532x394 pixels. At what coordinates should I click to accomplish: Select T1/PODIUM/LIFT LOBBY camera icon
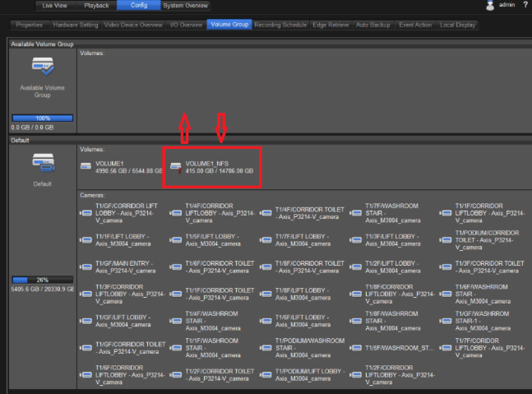(x=265, y=373)
